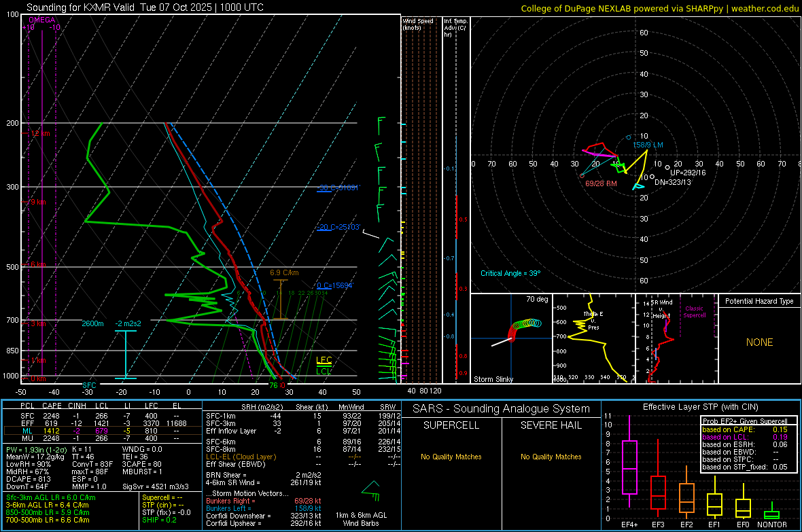The height and width of the screenshot is (532, 802).
Task: Click the 'Wind Speed (knots)' panel header
Action: tap(418, 24)
